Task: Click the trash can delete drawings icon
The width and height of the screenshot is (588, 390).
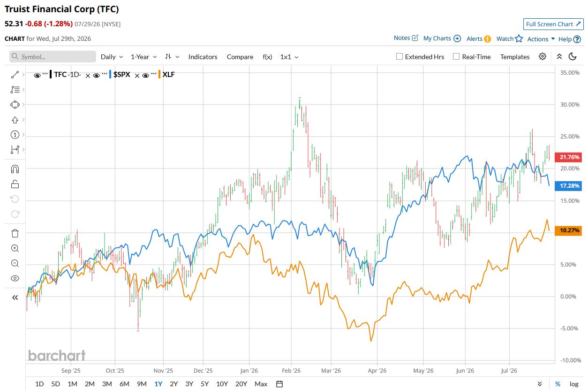Action: pos(15,233)
